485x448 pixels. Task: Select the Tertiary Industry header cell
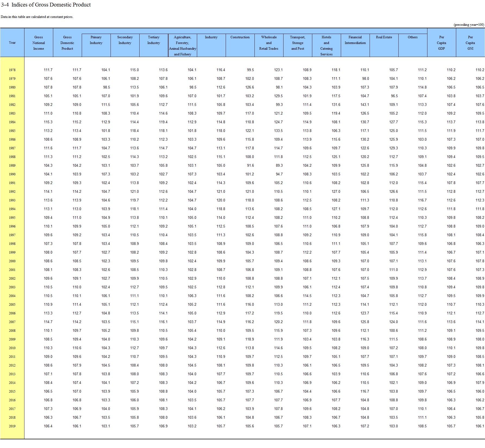154,40
